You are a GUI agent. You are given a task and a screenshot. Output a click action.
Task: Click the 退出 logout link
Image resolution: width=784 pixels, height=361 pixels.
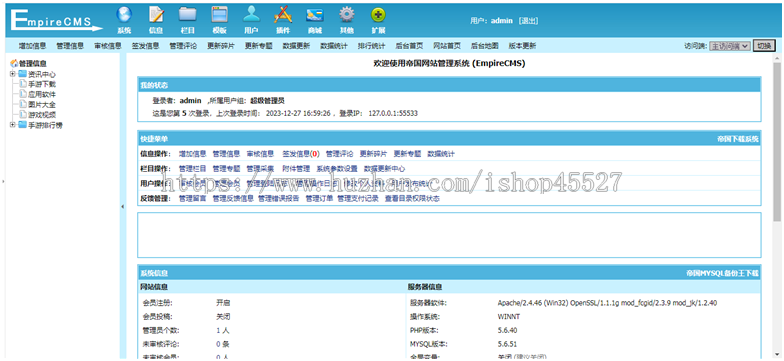click(528, 20)
